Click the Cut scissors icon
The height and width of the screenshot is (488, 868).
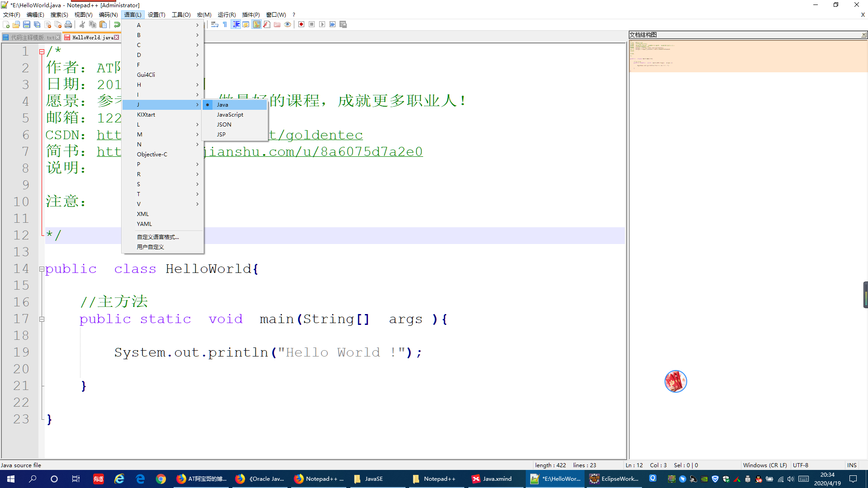point(82,24)
